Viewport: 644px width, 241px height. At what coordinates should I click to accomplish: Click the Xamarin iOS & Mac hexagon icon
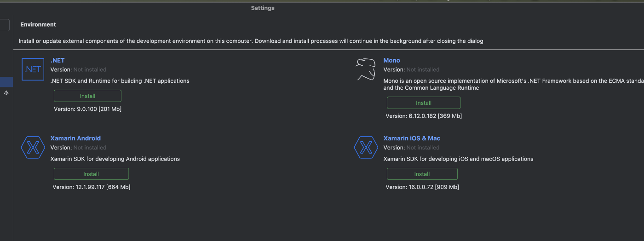point(366,147)
